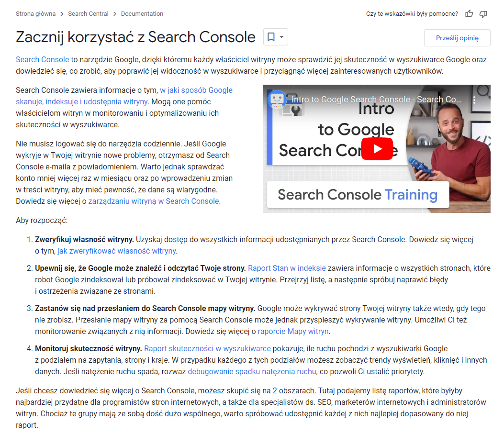Viewport: 504px width, 445px height.
Task: Click Zastanów się nad przesłaniem bold text
Action: pos(145,309)
